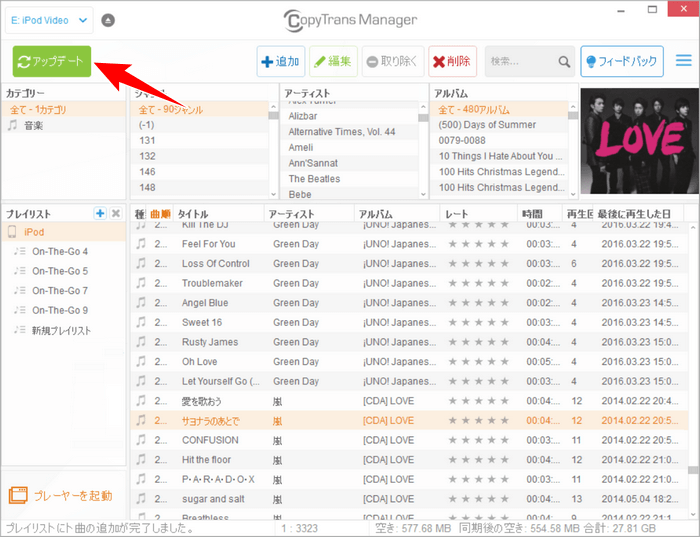Screen dimensions: 700x537
Task: Click the genre list scroll down arrow
Action: (273, 194)
